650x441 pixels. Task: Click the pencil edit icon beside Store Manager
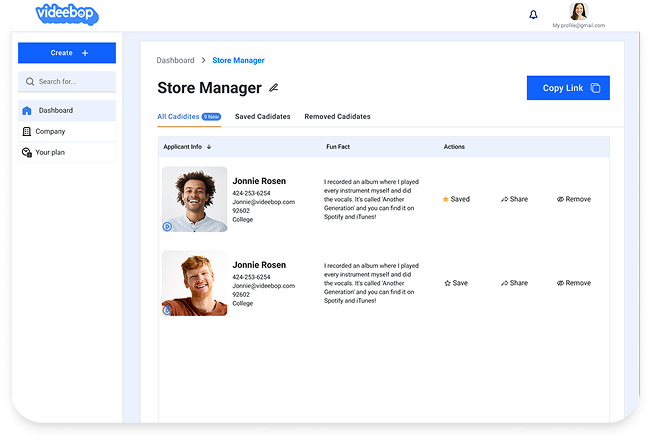tap(274, 88)
